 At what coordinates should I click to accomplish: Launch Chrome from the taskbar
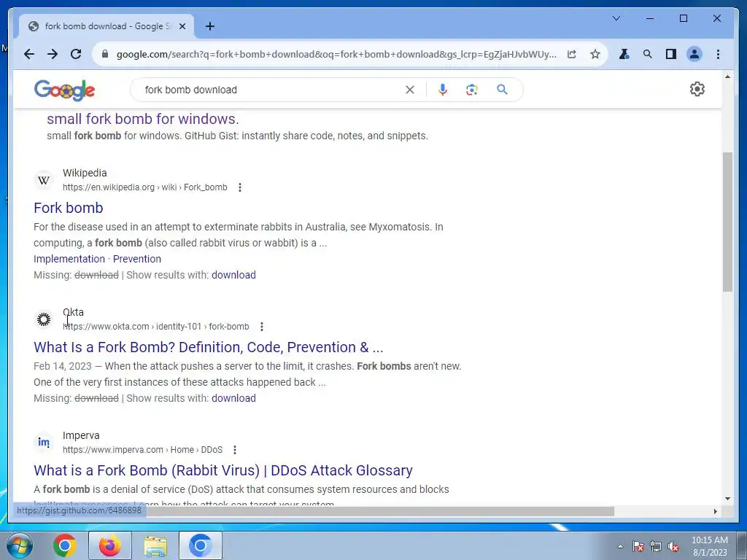tap(65, 545)
